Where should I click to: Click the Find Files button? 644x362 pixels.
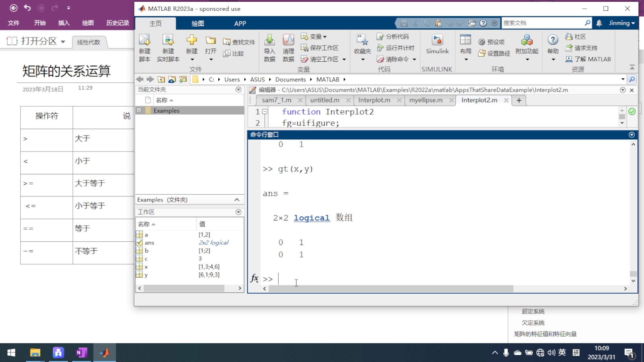(x=239, y=42)
